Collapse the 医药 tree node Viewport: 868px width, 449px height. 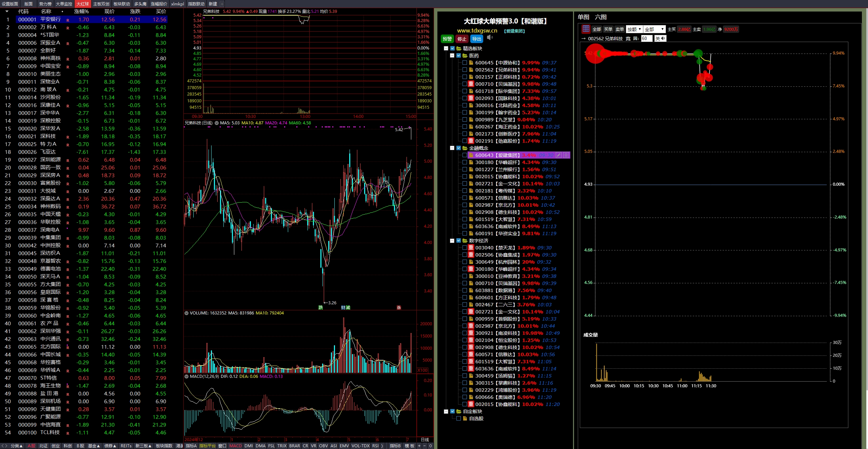(452, 56)
